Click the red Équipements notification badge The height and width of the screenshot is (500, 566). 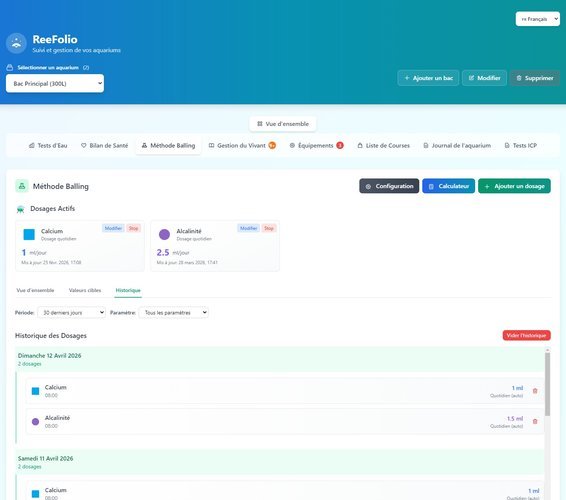pos(340,145)
